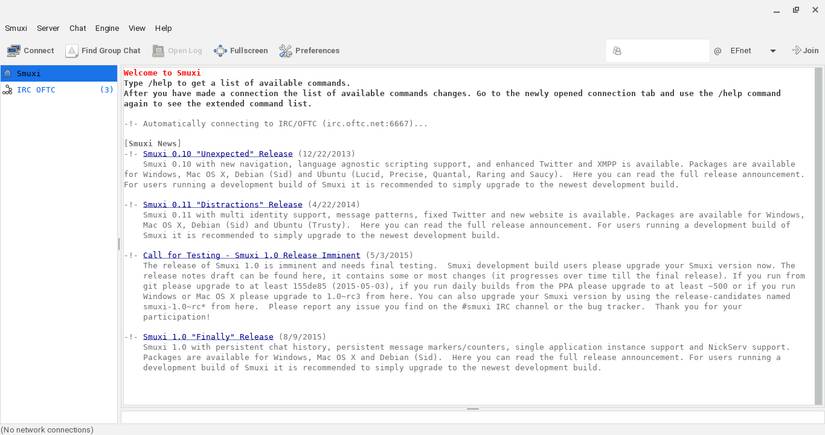Click the Join arrow icon
The height and width of the screenshot is (435, 825).
point(797,50)
